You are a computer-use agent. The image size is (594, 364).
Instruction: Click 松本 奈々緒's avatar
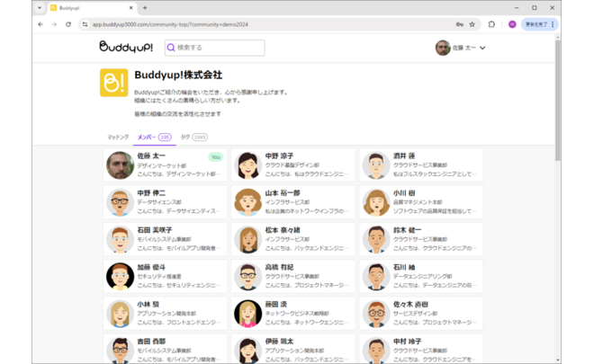[x=247, y=239]
